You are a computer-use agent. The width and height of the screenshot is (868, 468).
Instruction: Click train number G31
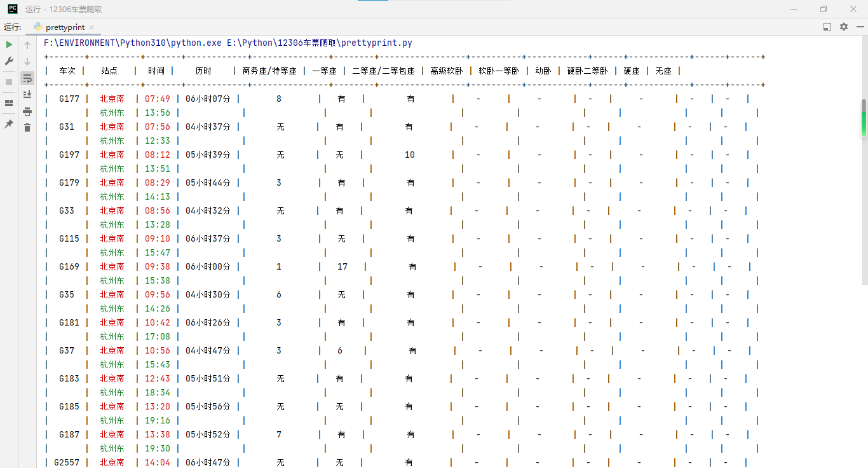pyautogui.click(x=67, y=127)
